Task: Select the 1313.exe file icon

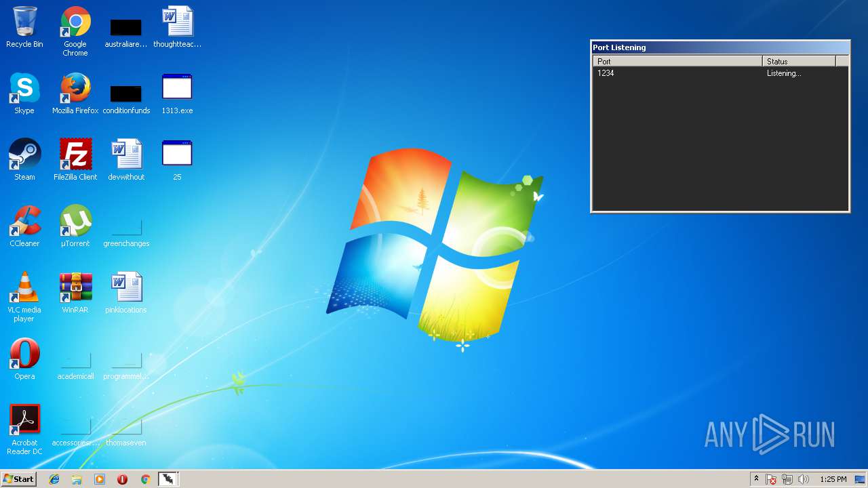Action: click(x=177, y=94)
